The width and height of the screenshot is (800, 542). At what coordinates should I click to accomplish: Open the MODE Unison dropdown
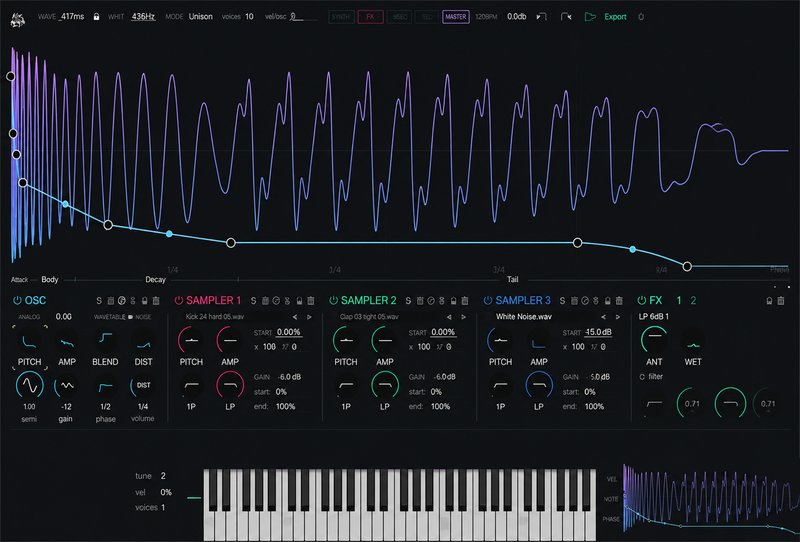tap(201, 16)
